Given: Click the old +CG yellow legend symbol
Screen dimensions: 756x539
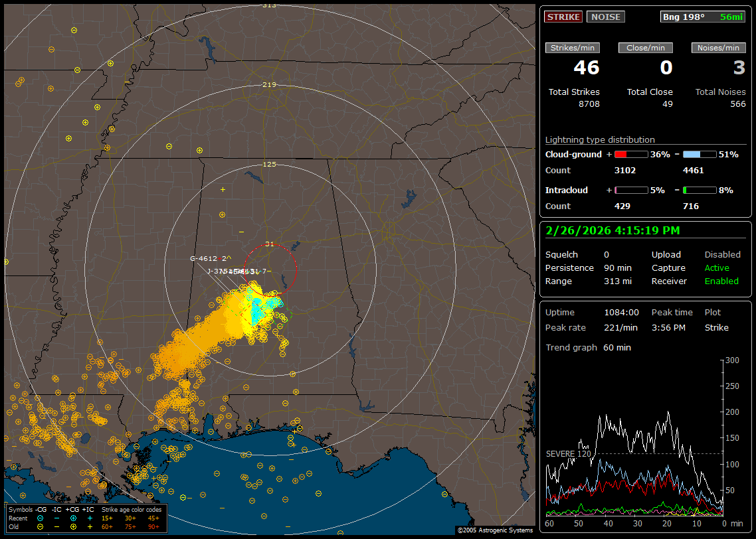Looking at the screenshot, I should click(73, 526).
